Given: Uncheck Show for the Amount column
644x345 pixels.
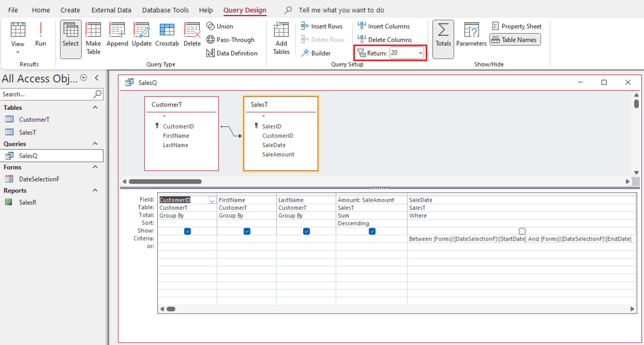Looking at the screenshot, I should pyautogui.click(x=372, y=231).
